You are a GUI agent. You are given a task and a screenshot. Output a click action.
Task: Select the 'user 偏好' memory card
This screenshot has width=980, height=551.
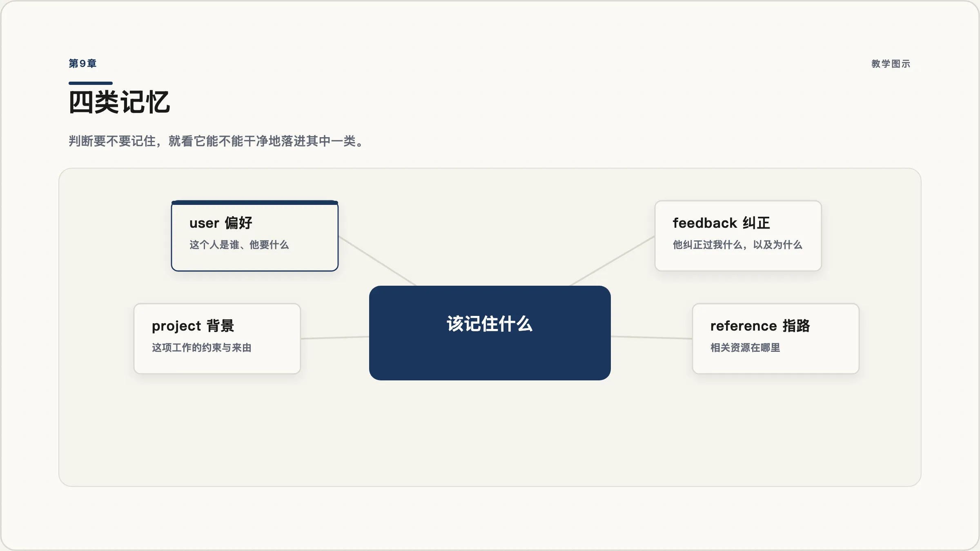pos(255,236)
